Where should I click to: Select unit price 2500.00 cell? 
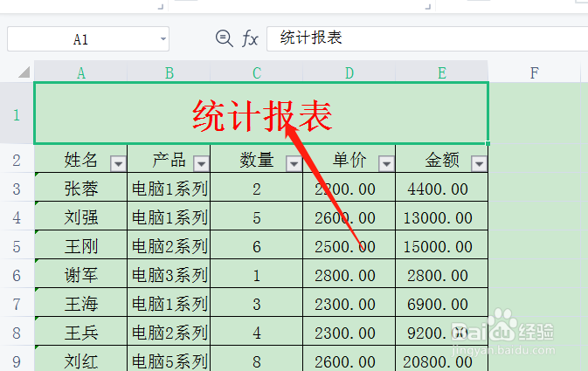[349, 246]
